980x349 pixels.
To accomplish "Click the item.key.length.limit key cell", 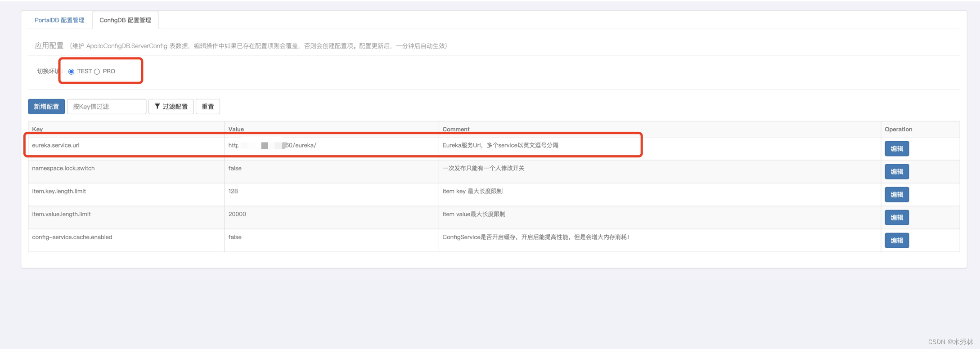I will pos(126,194).
